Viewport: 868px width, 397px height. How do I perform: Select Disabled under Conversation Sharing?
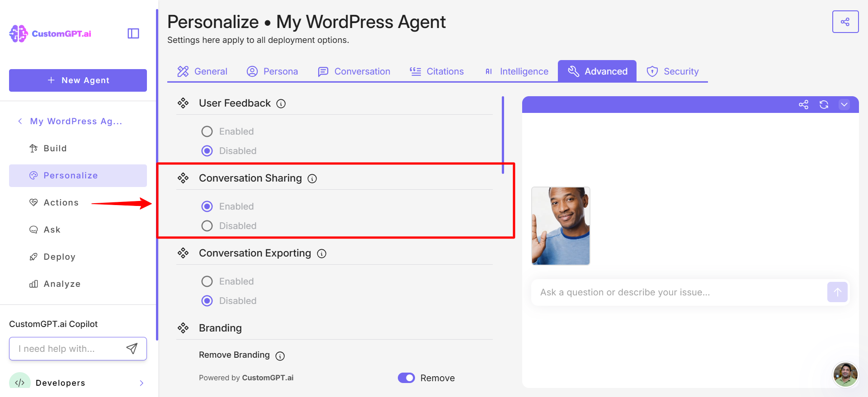click(207, 226)
